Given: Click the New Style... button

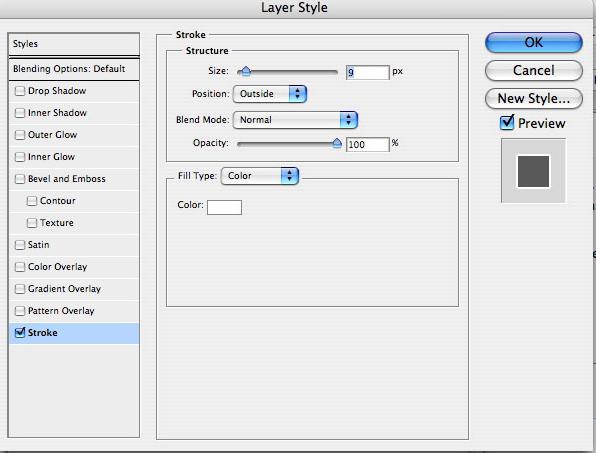Looking at the screenshot, I should pyautogui.click(x=534, y=99).
